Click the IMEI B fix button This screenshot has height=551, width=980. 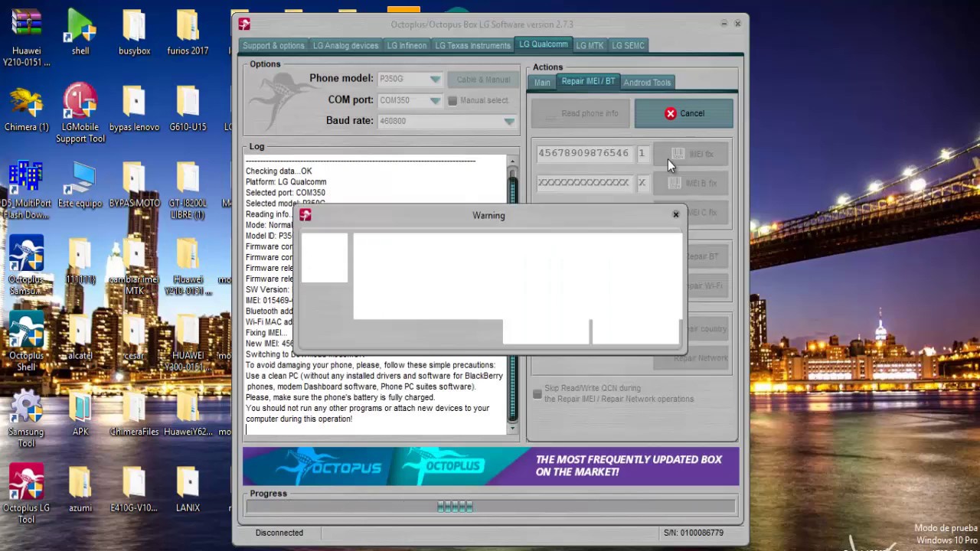(x=692, y=183)
